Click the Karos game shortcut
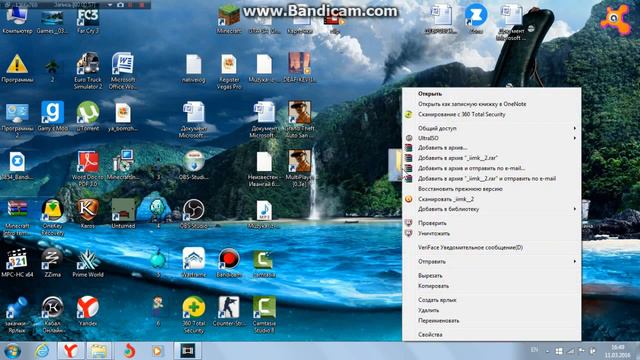The width and height of the screenshot is (640, 360). pos(88,214)
